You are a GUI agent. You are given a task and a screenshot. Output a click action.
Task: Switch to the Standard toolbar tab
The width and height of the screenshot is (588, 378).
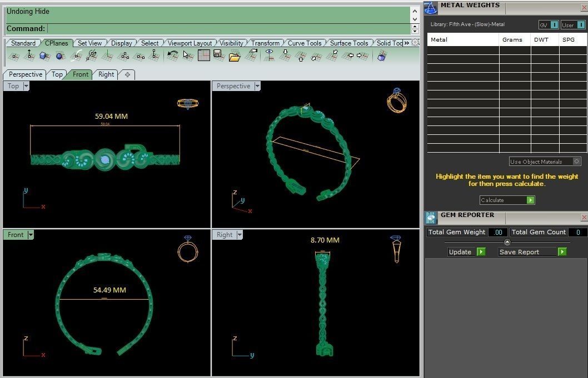(x=23, y=43)
